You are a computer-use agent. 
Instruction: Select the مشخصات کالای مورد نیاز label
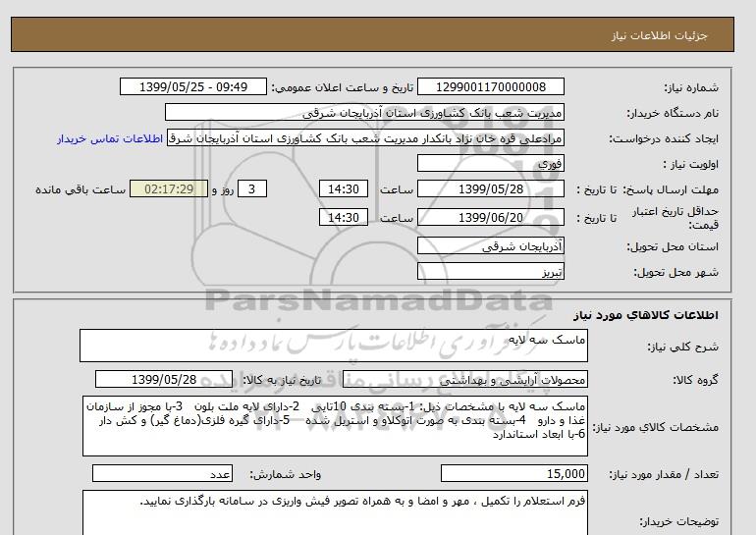(x=656, y=427)
